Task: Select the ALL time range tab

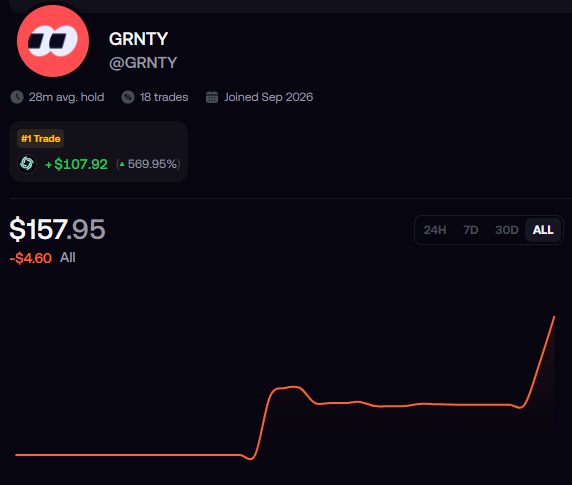Action: tap(543, 230)
